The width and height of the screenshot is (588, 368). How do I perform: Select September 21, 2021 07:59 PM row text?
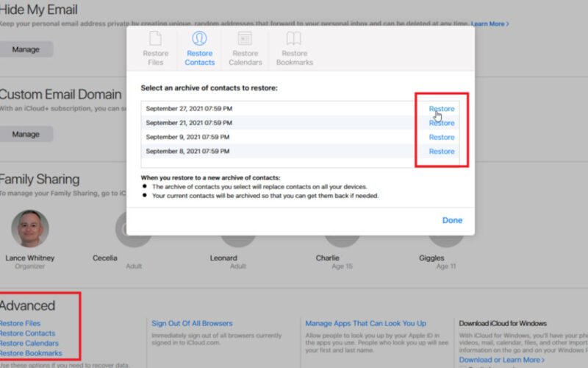point(189,123)
